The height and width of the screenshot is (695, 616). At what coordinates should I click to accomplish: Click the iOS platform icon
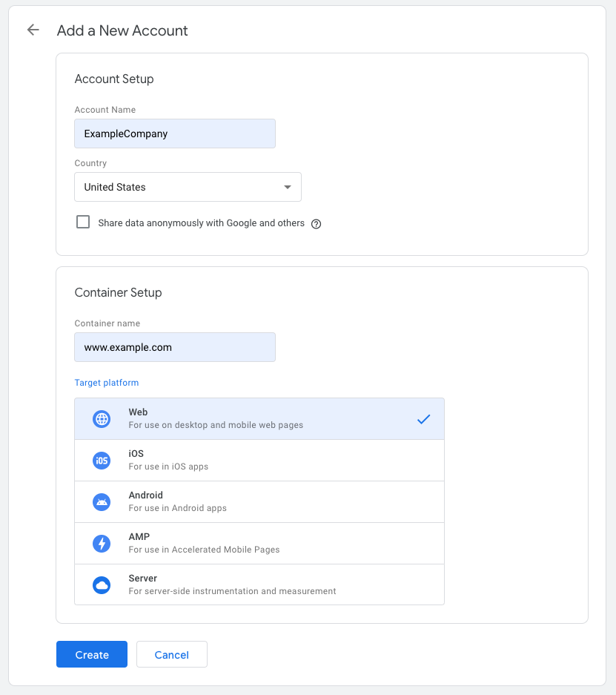click(x=102, y=461)
